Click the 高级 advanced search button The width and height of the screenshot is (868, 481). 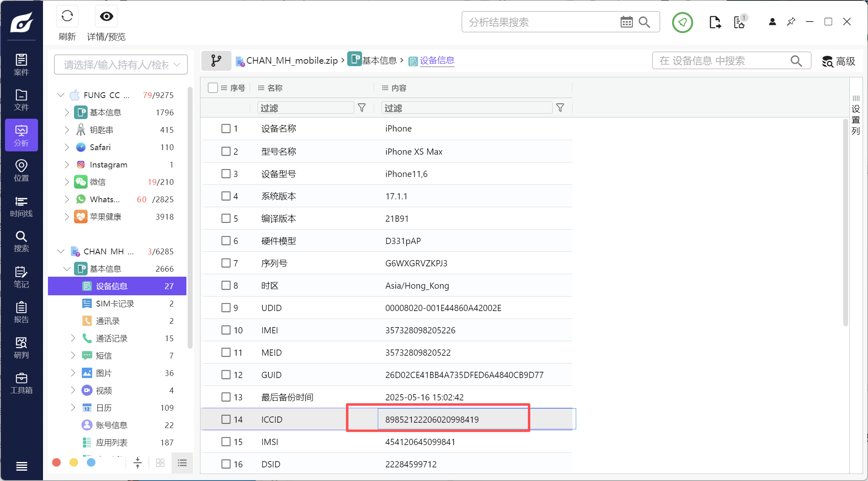[838, 61]
